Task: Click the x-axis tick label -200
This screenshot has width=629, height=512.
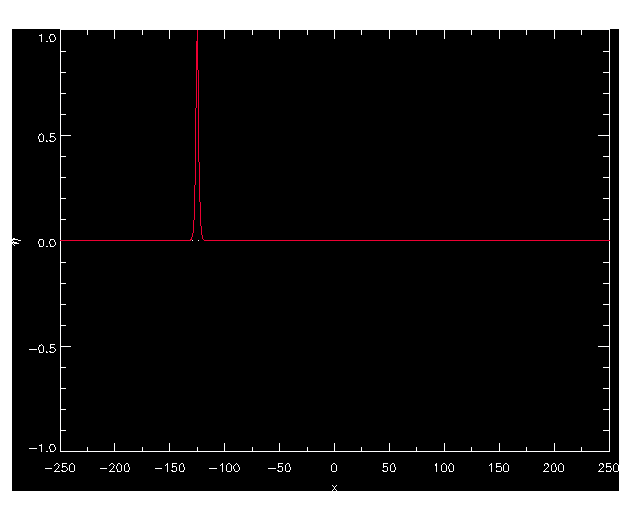Action: click(116, 469)
